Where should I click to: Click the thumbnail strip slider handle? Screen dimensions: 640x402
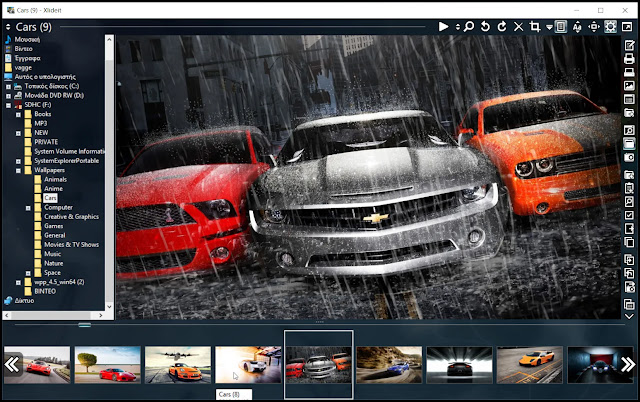(x=84, y=325)
